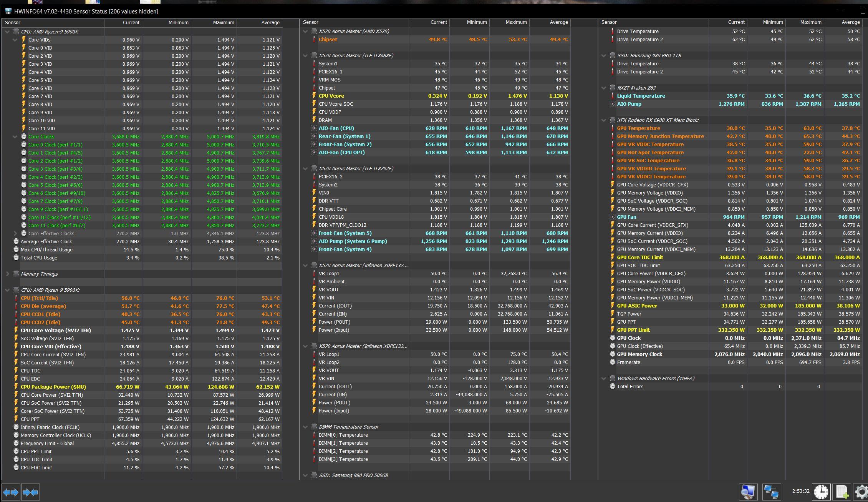Click lightning icon next to GPU ASIC Power

(612, 306)
